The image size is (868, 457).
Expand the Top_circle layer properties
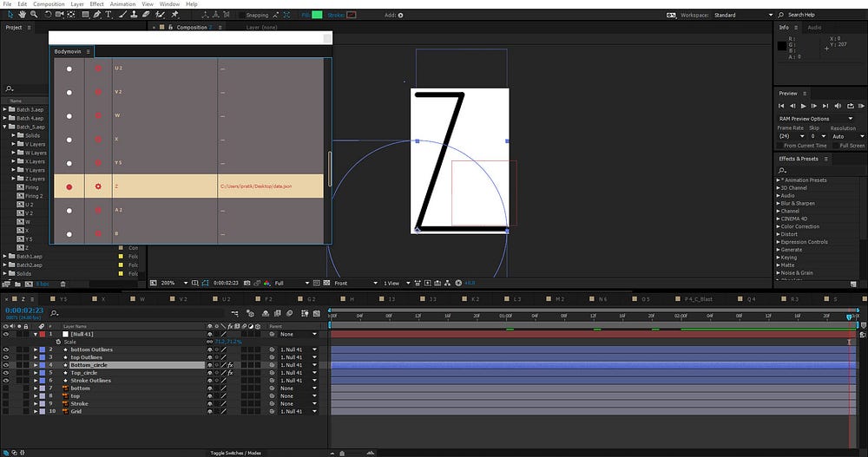point(36,373)
